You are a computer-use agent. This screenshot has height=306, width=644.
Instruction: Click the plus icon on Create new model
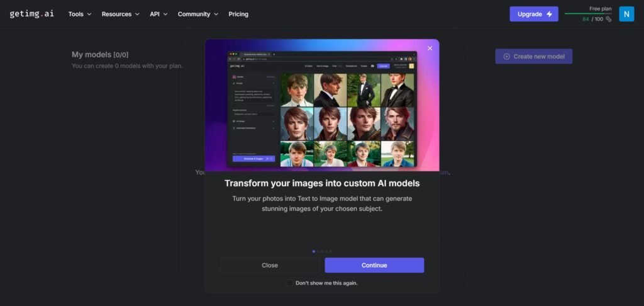(x=506, y=56)
